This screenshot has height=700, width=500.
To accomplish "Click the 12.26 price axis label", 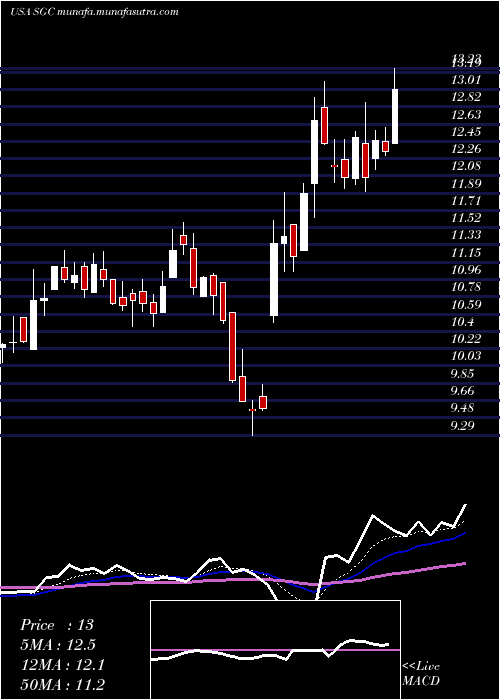I will tap(466, 149).
